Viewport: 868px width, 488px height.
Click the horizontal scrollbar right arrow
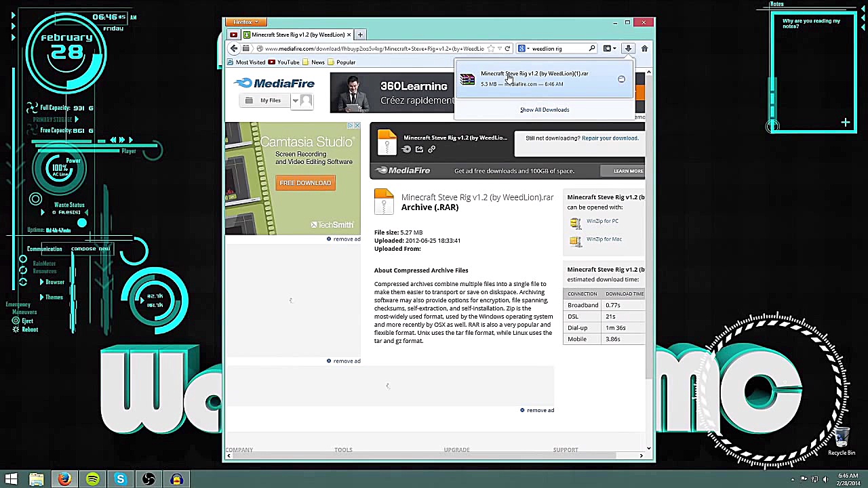641,455
